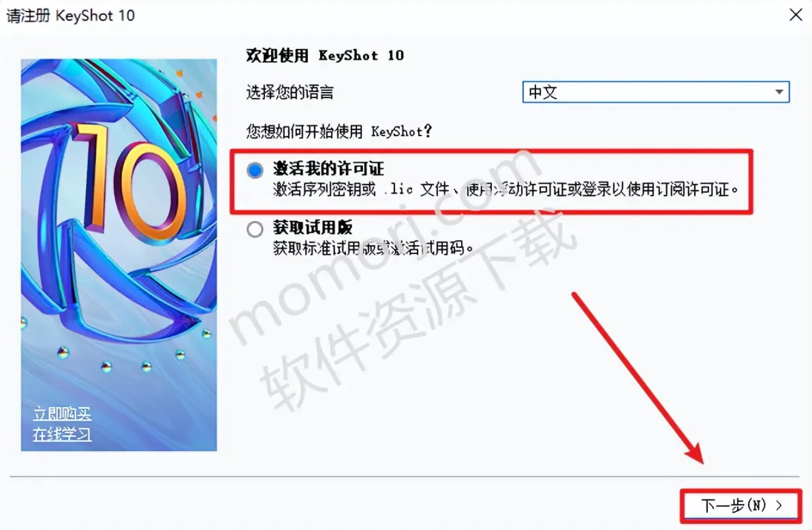This screenshot has height=530, width=812.
Task: Click the blue swirl shutter graphic
Action: [119, 202]
